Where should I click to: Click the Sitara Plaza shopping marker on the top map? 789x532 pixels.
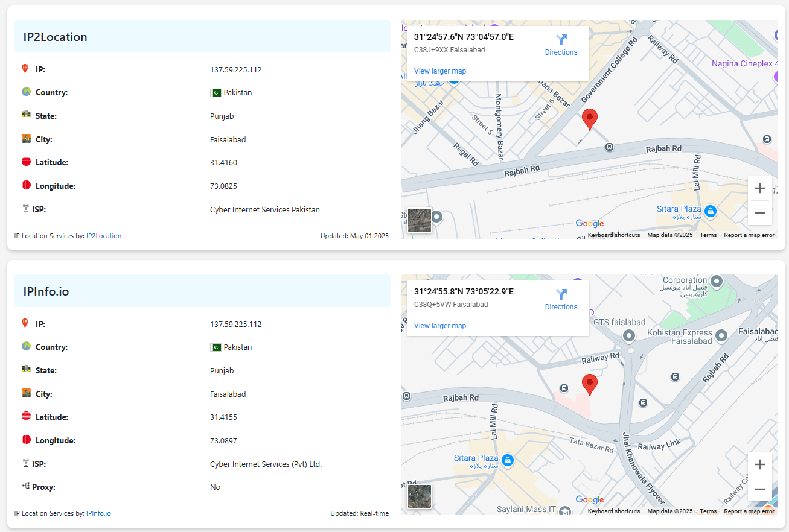[x=711, y=211]
